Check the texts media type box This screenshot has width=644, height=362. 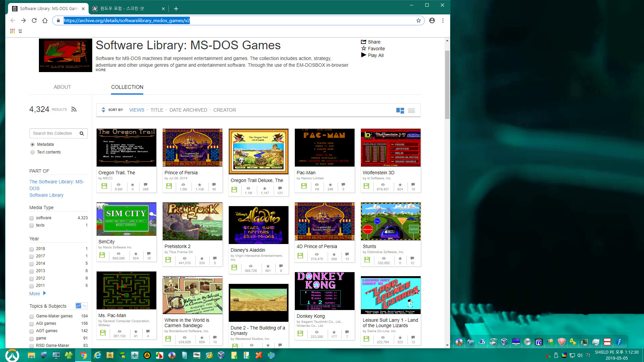(32, 226)
